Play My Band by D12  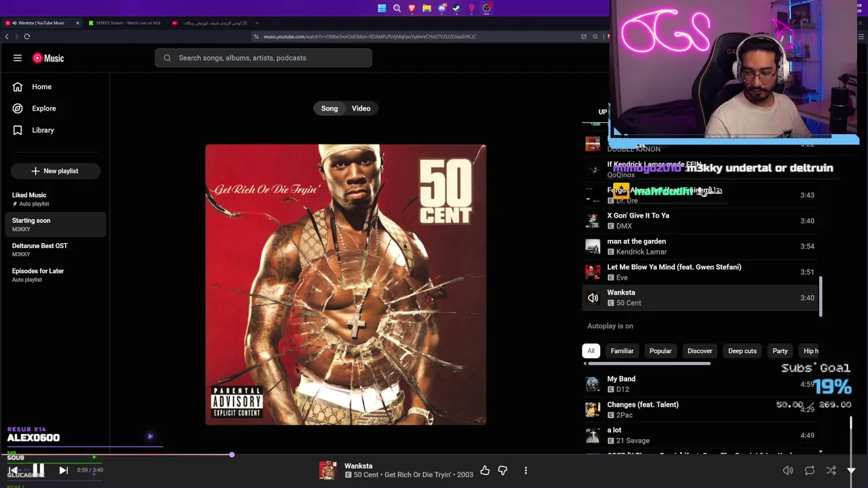point(701,384)
